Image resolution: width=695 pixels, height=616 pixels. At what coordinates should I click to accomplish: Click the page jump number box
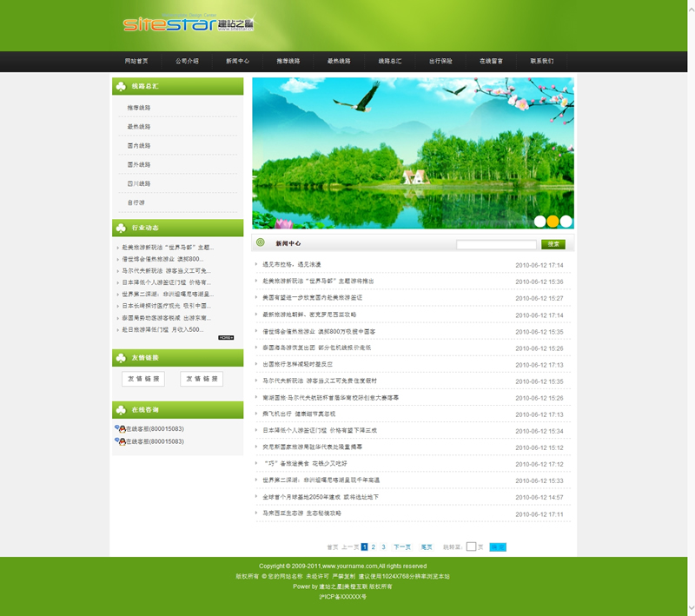471,547
